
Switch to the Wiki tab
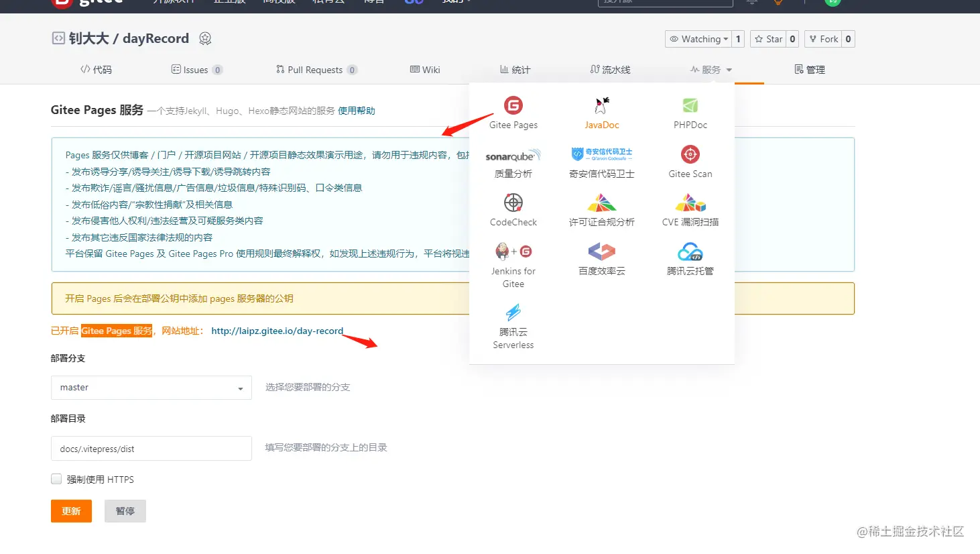pyautogui.click(x=425, y=70)
